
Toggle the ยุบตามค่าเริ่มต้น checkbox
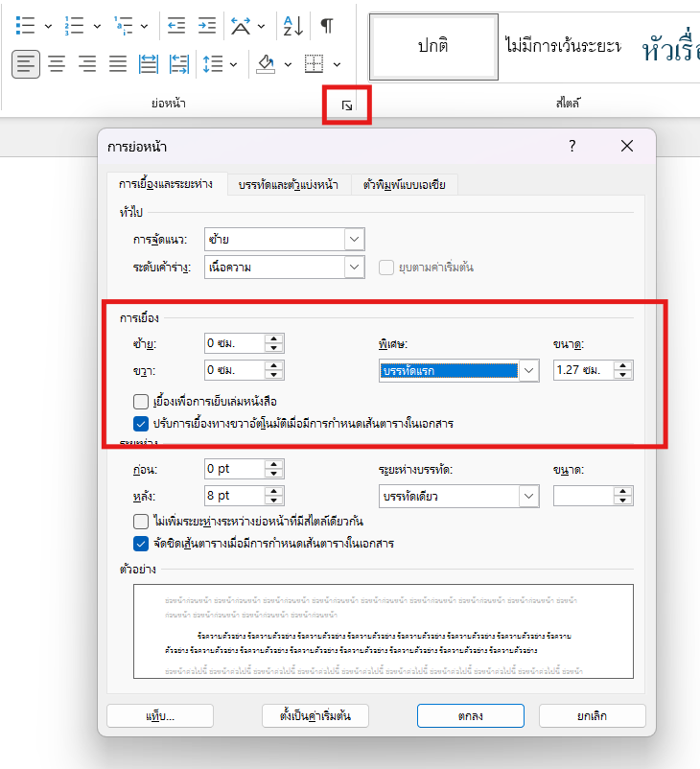[x=386, y=268]
